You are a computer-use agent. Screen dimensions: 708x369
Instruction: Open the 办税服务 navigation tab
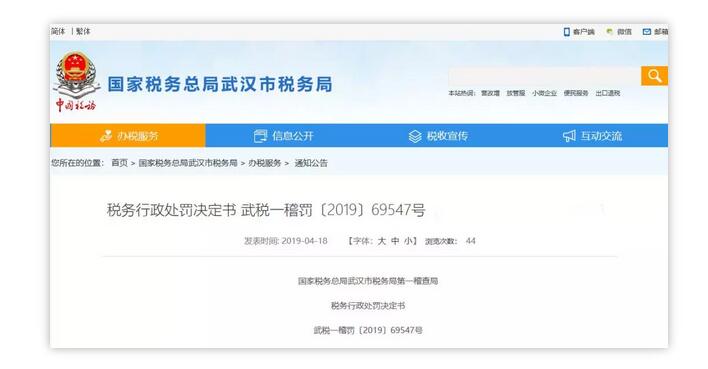coord(128,135)
